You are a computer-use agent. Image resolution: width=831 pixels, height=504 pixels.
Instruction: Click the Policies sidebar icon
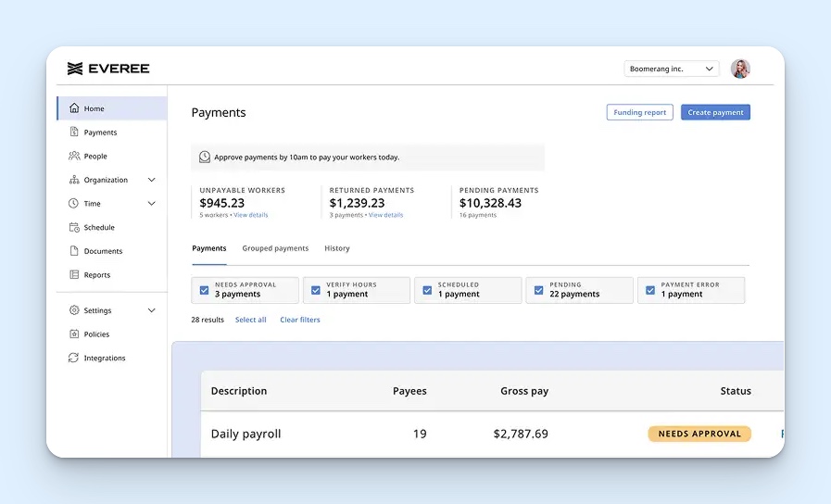(74, 334)
